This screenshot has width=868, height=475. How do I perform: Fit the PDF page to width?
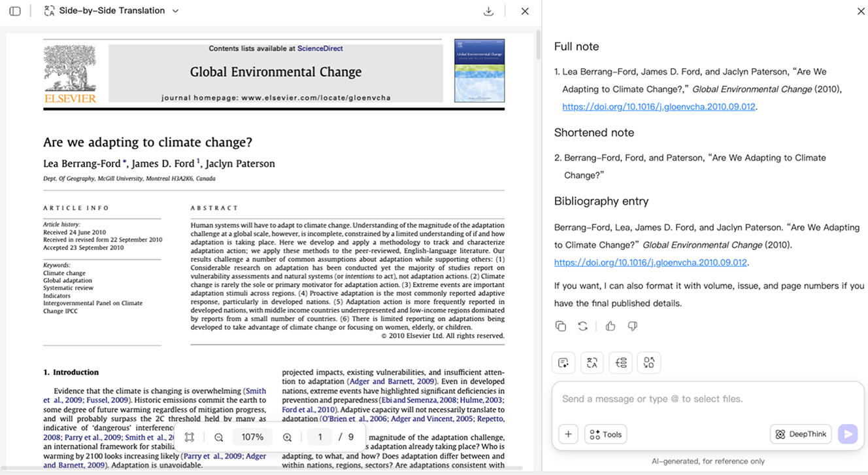190,437
